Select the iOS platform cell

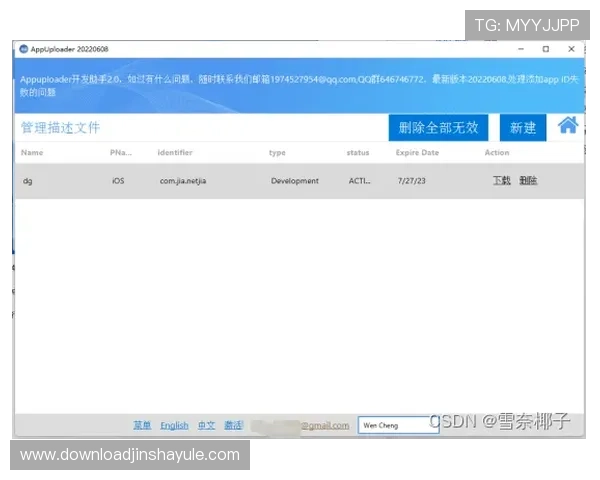[x=118, y=181]
